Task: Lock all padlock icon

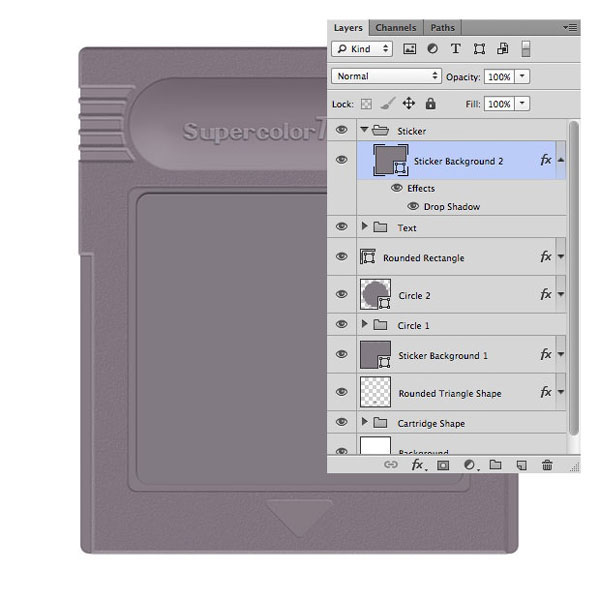Action: click(x=430, y=103)
